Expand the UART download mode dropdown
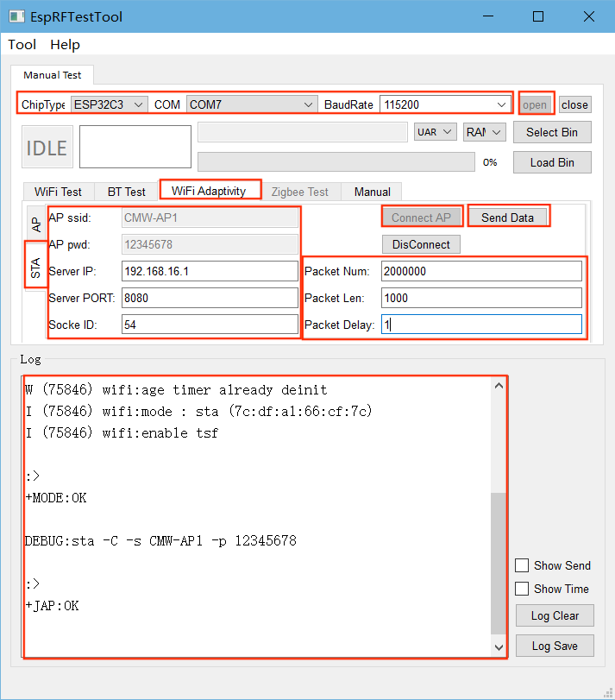The image size is (615, 700). coord(435,132)
